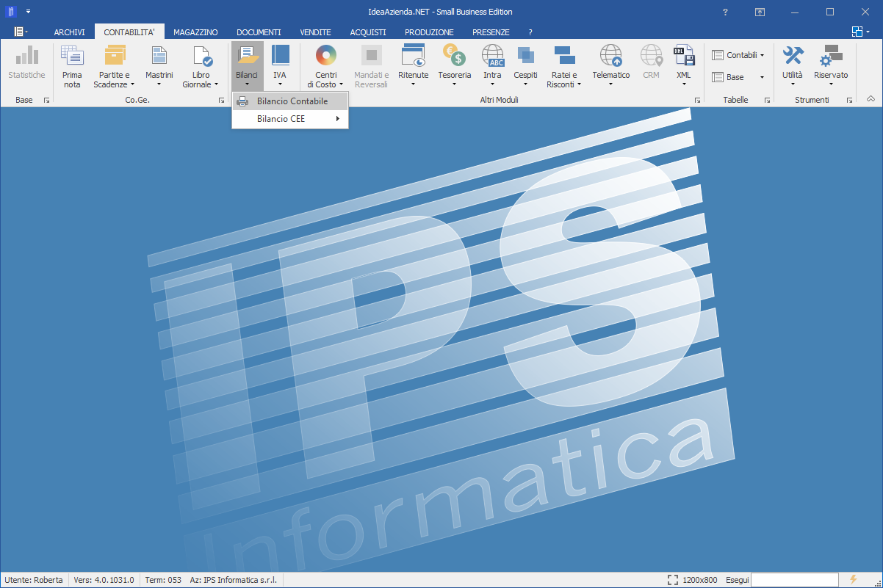Click the Statistiche chart icon
Screen dimensions: 883x588
click(x=26, y=55)
